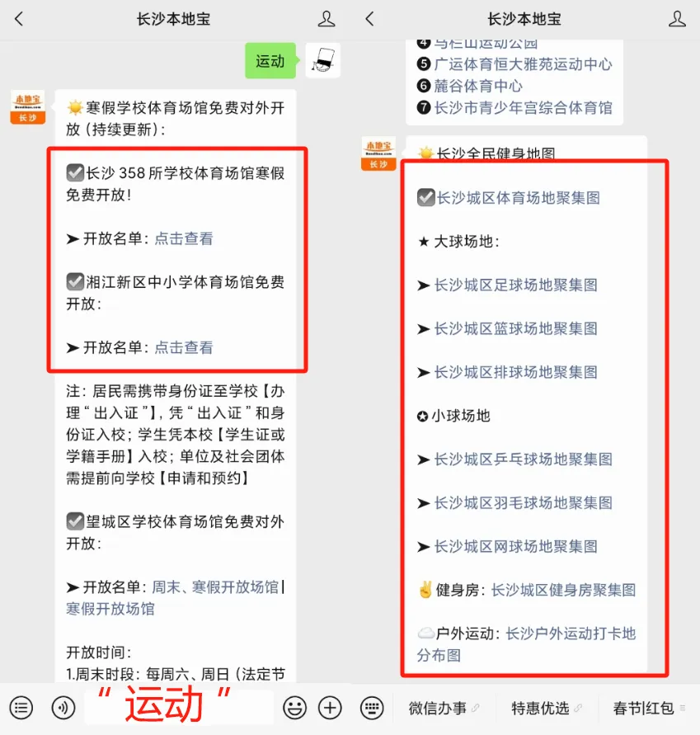
Task: Tap the voice input icon
Action: 63,707
